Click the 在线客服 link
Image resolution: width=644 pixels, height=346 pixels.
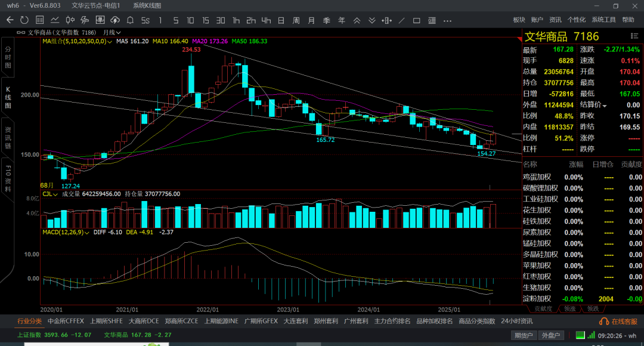[624, 322]
